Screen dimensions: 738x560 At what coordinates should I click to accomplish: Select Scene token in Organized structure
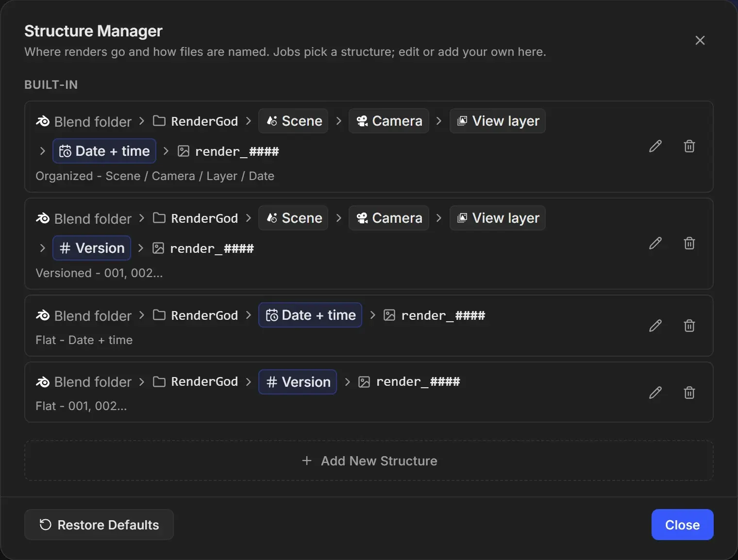[293, 121]
